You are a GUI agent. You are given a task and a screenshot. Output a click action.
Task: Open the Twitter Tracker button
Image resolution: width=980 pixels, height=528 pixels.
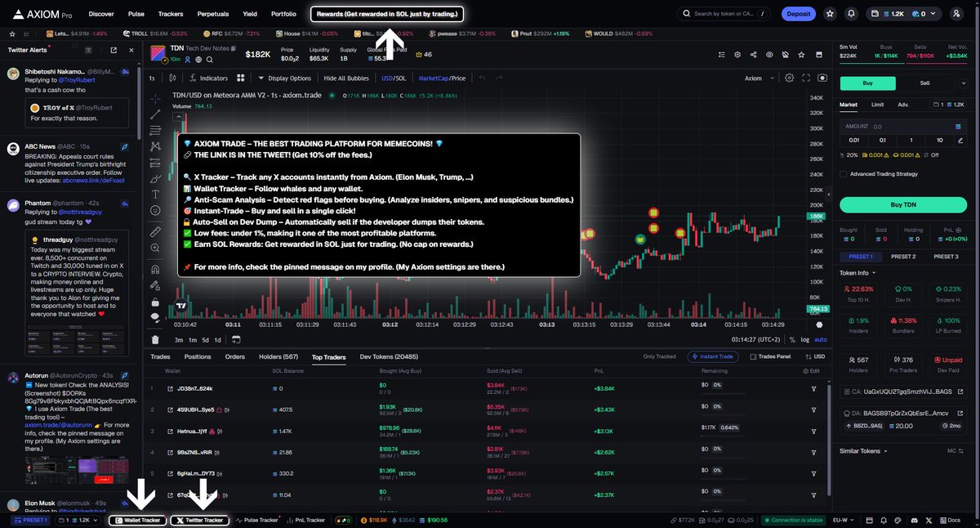click(x=200, y=520)
